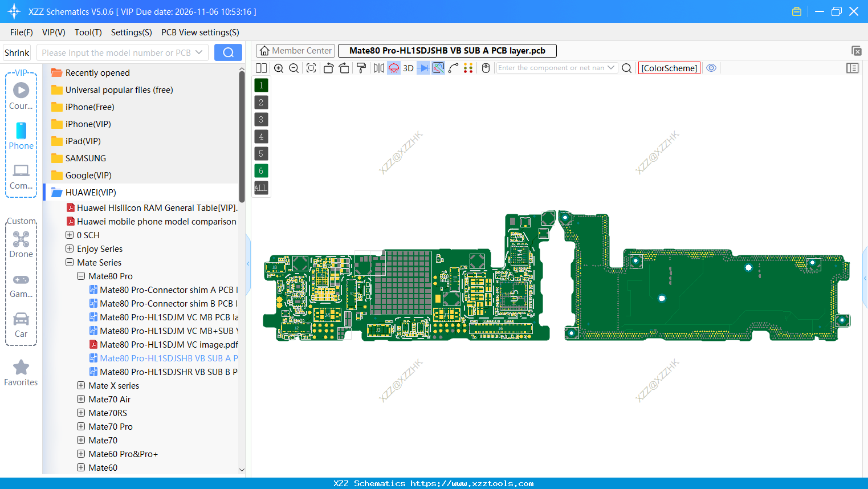The image size is (868, 489).
Task: Rotate the board counterclockwise
Action: pyautogui.click(x=328, y=68)
